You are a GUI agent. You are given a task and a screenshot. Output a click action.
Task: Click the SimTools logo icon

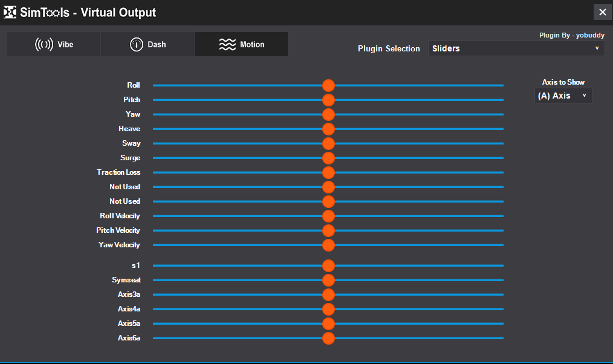pyautogui.click(x=10, y=13)
